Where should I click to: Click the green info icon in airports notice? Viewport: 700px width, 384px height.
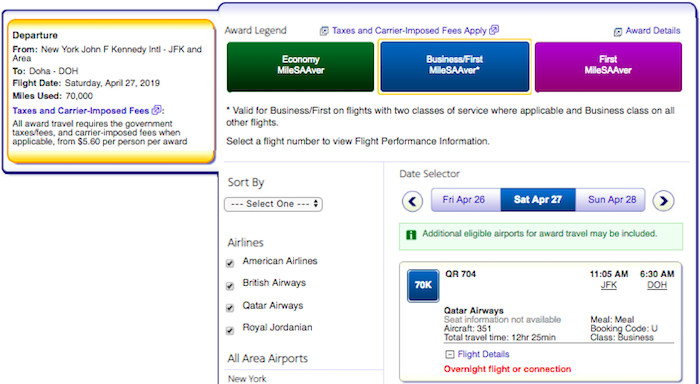point(411,234)
